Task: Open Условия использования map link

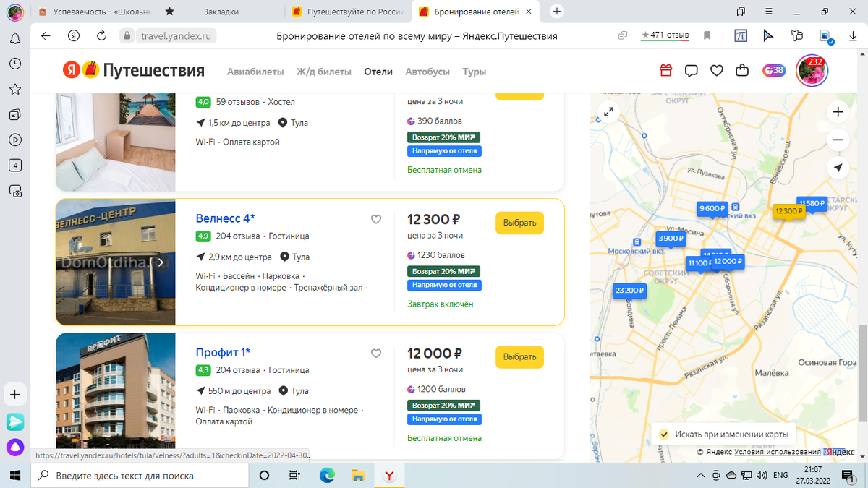Action: [778, 452]
